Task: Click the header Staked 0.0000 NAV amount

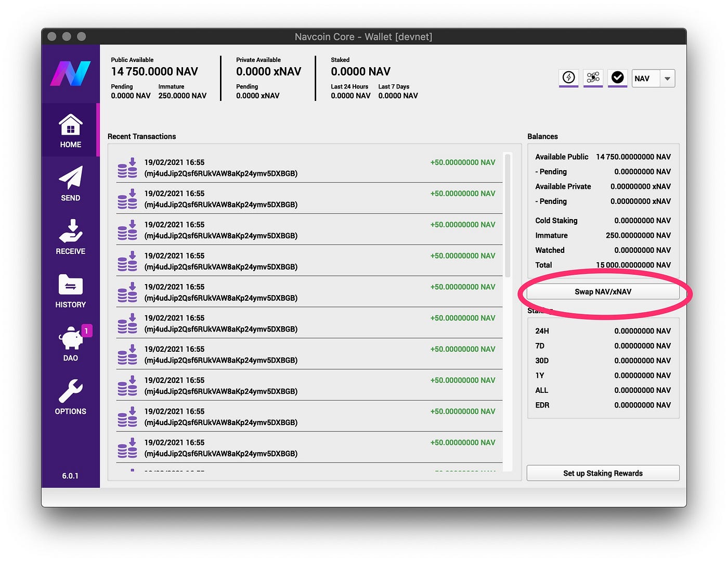Action: tap(361, 71)
